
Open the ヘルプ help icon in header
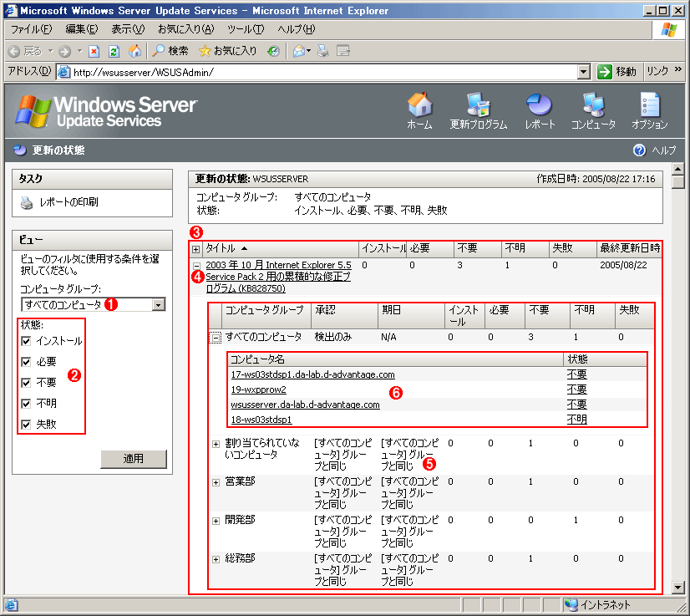click(x=639, y=150)
